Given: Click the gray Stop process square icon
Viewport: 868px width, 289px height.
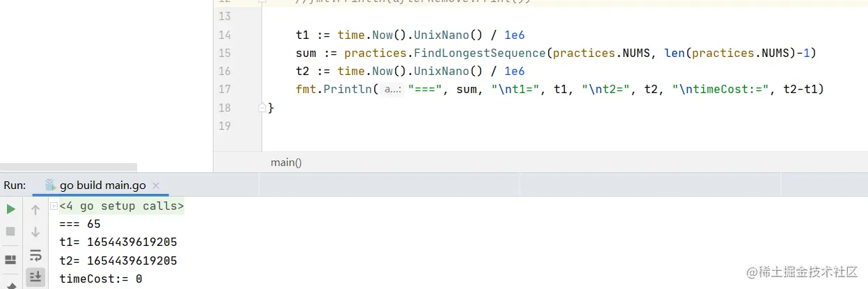Looking at the screenshot, I should (x=10, y=231).
